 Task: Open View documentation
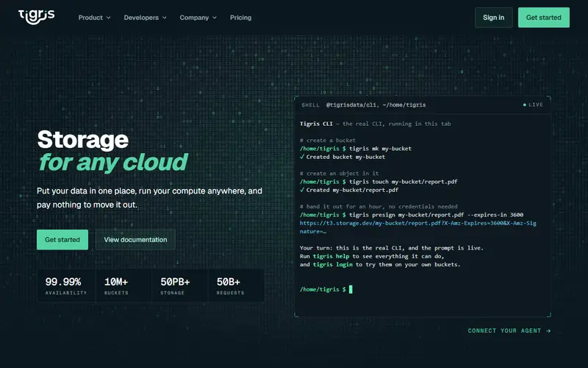point(135,240)
